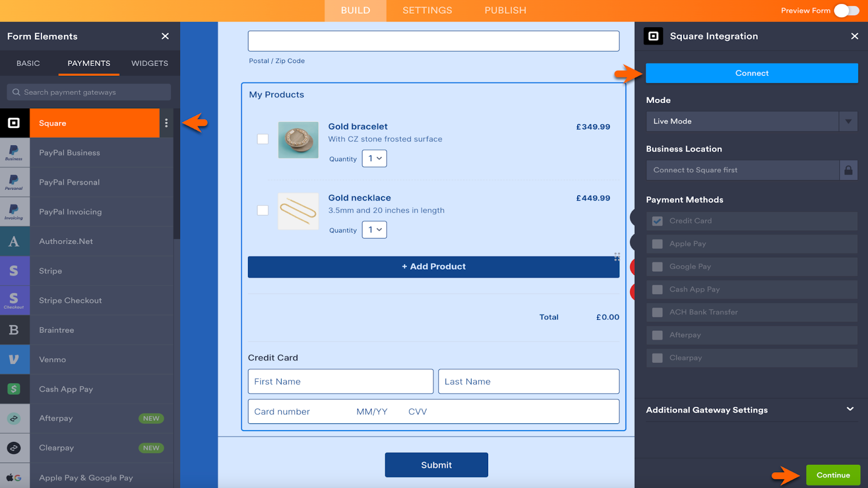Screen dimensions: 868x488
Task: Click the Gold bracelet product thumbnail
Action: pos(298,140)
